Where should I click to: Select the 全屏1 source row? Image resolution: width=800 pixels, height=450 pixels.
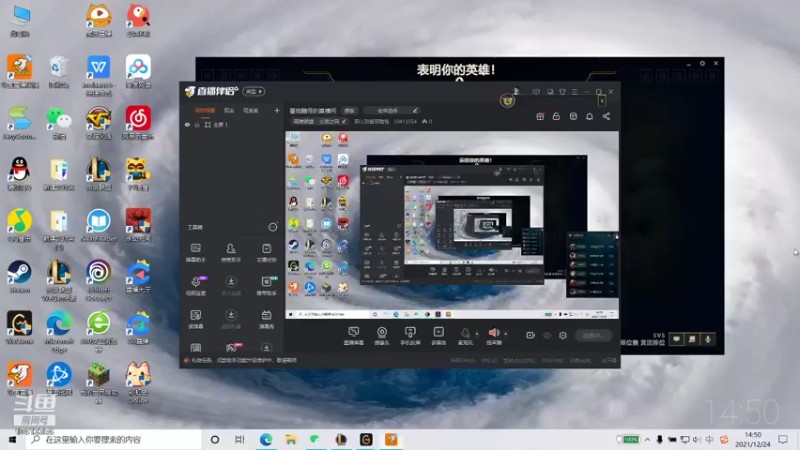pyautogui.click(x=232, y=124)
